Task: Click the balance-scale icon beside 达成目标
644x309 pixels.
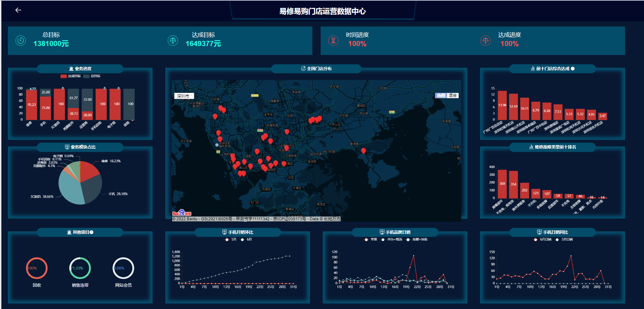Action: click(173, 41)
